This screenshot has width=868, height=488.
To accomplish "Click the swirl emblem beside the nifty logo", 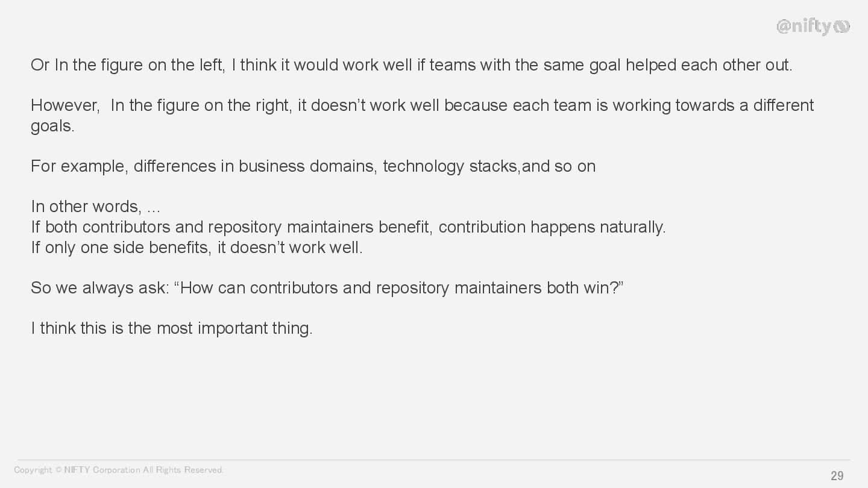I will click(842, 27).
